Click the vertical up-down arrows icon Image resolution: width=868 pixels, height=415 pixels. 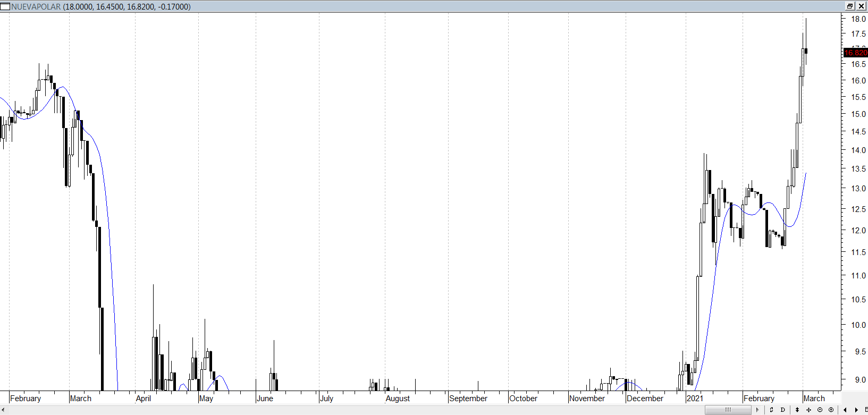tap(797, 410)
